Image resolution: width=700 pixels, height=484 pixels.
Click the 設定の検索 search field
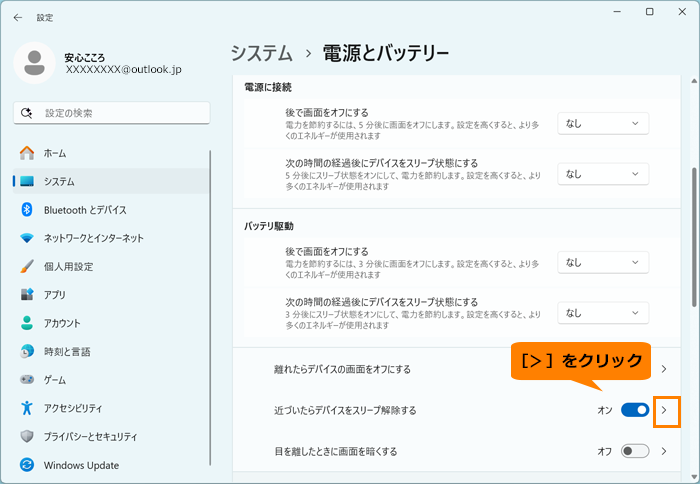tap(112, 113)
